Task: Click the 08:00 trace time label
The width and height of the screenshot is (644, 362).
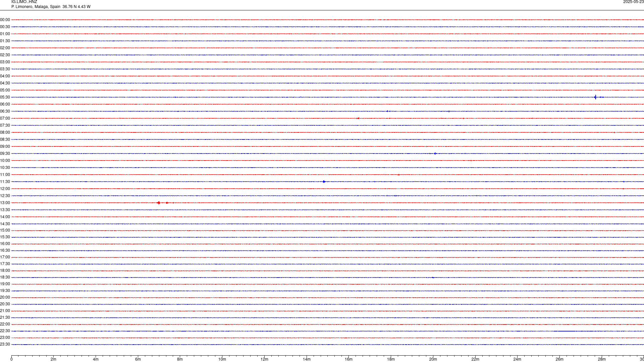Action: pos(5,132)
